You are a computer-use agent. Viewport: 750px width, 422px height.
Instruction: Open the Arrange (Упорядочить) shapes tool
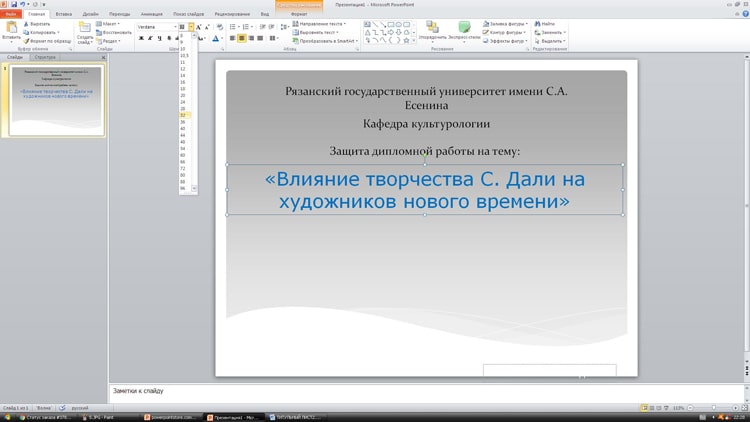(x=432, y=29)
